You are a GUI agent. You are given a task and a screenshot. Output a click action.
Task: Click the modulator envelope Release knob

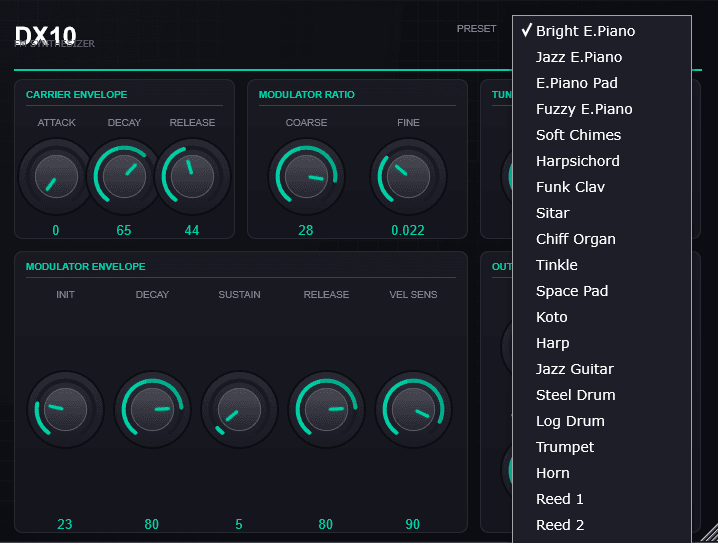326,409
